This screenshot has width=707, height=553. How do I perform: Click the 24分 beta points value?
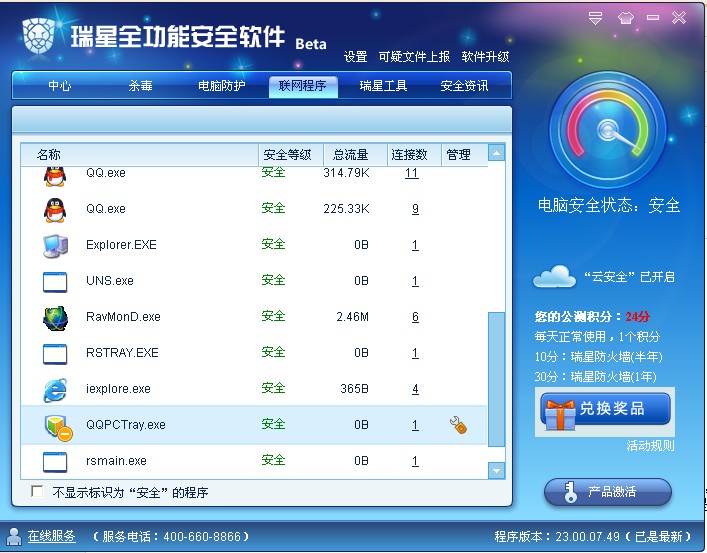pyautogui.click(x=637, y=317)
